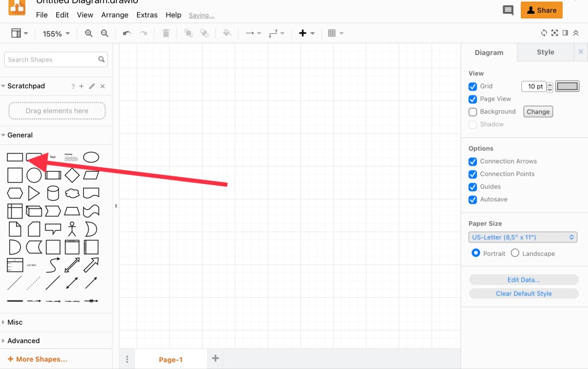Enable the Background checkbox
The height and width of the screenshot is (369, 588).
point(473,112)
